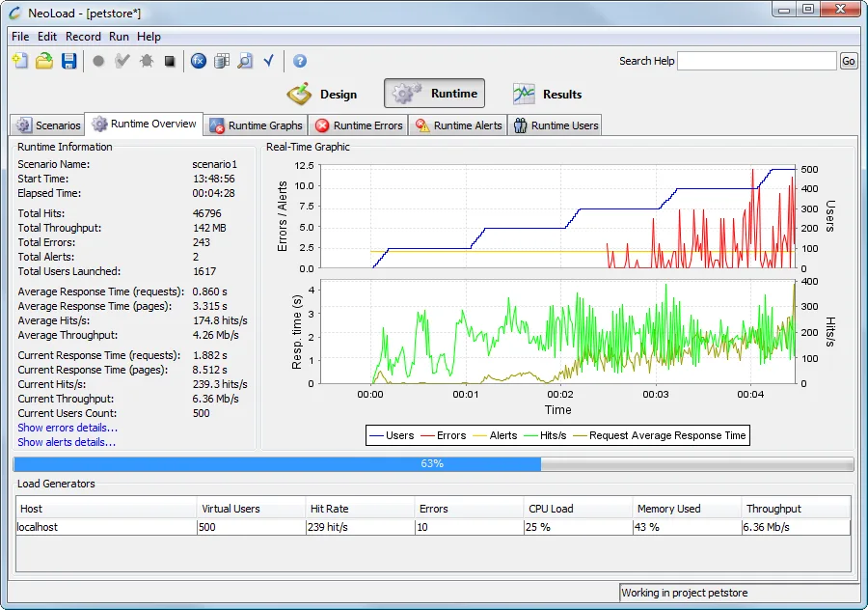Open the Results section
This screenshot has height=610, width=868.
click(548, 94)
